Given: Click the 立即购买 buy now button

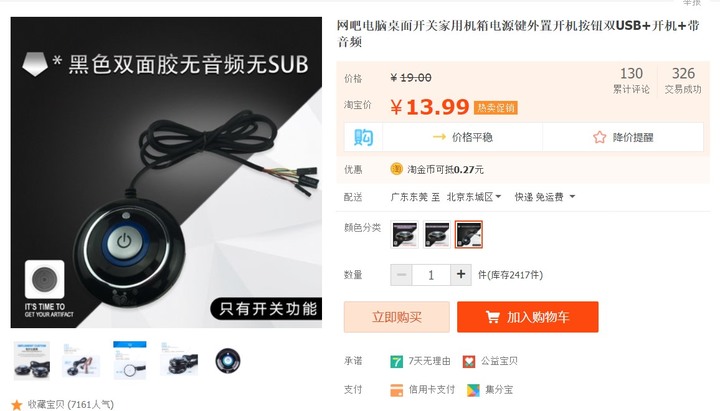Looking at the screenshot, I should pyautogui.click(x=397, y=317).
